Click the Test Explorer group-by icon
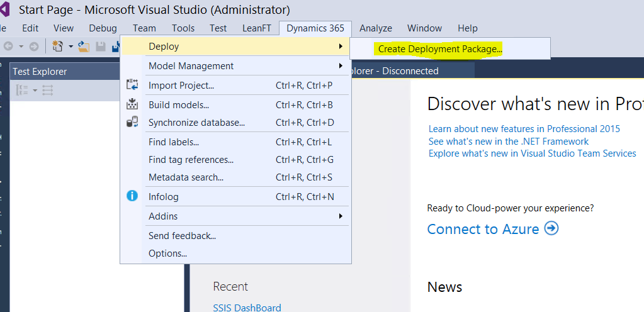Image resolution: width=644 pixels, height=312 pixels. coord(22,91)
